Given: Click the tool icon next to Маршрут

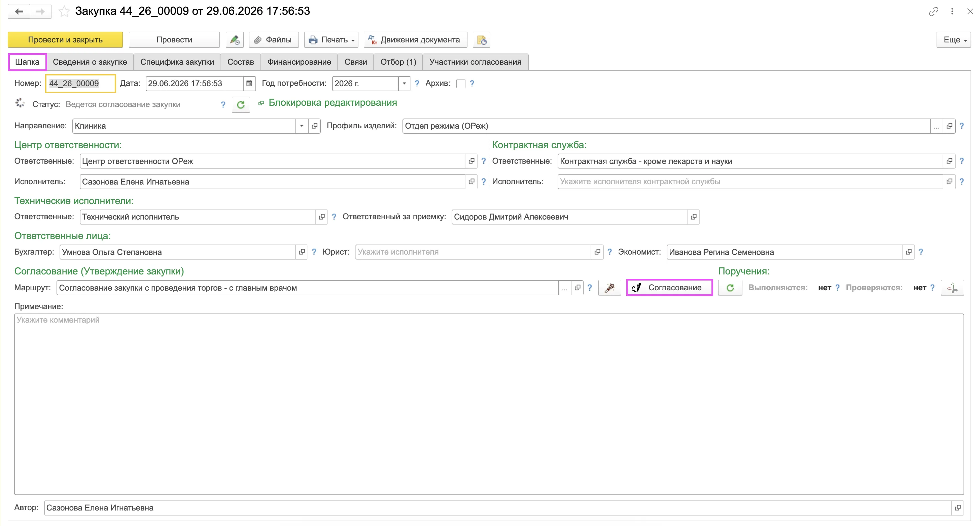Looking at the screenshot, I should point(609,288).
